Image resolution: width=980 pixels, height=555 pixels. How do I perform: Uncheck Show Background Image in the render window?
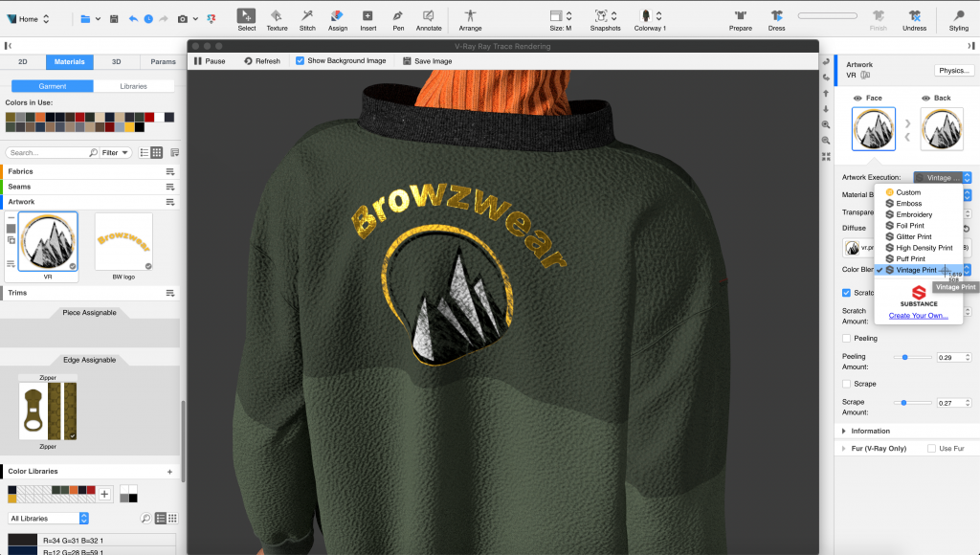point(300,59)
